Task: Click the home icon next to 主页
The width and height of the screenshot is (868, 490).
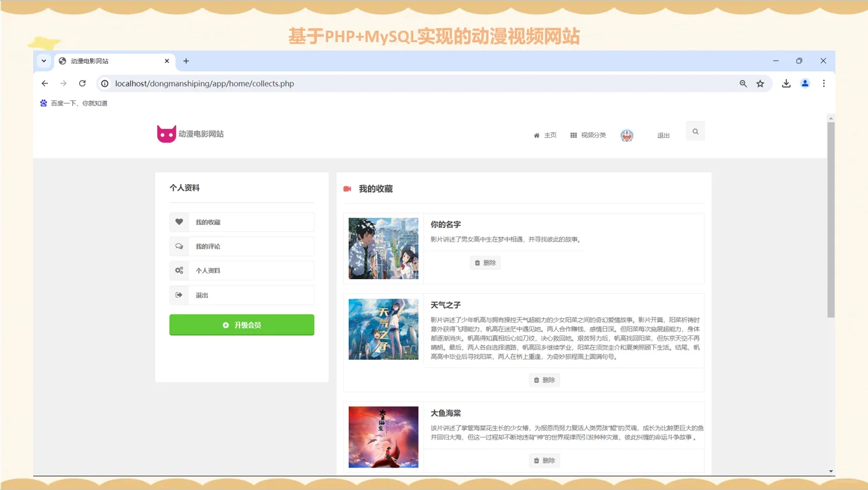Action: [536, 135]
